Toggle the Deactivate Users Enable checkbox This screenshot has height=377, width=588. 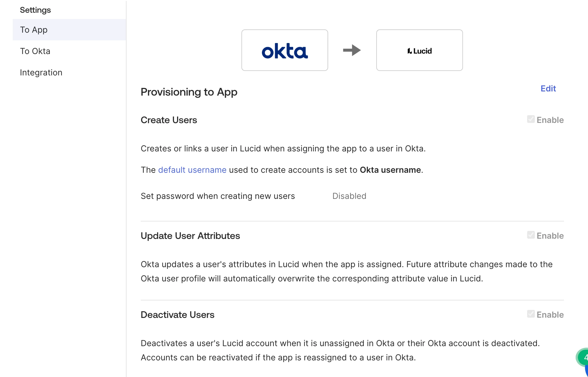531,314
